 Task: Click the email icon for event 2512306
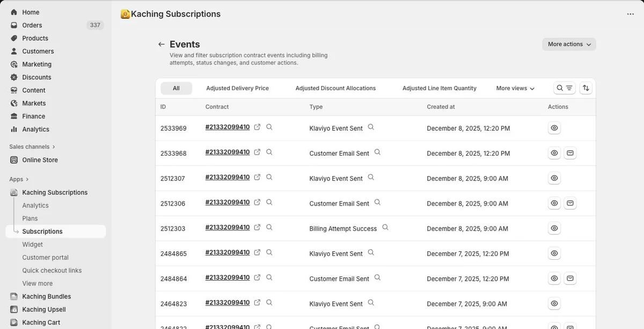point(570,203)
